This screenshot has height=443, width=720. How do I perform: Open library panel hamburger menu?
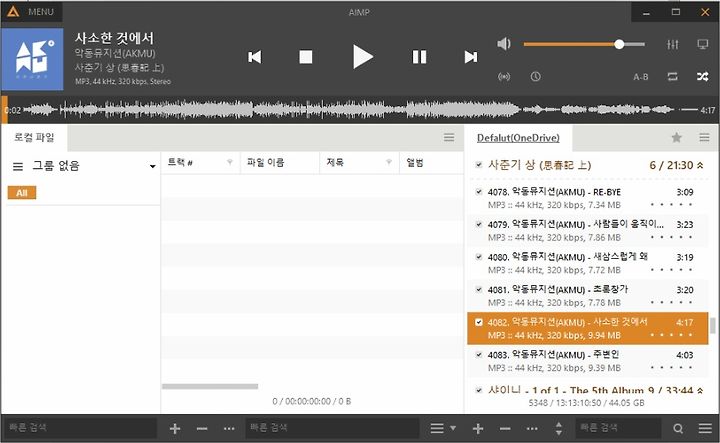449,137
